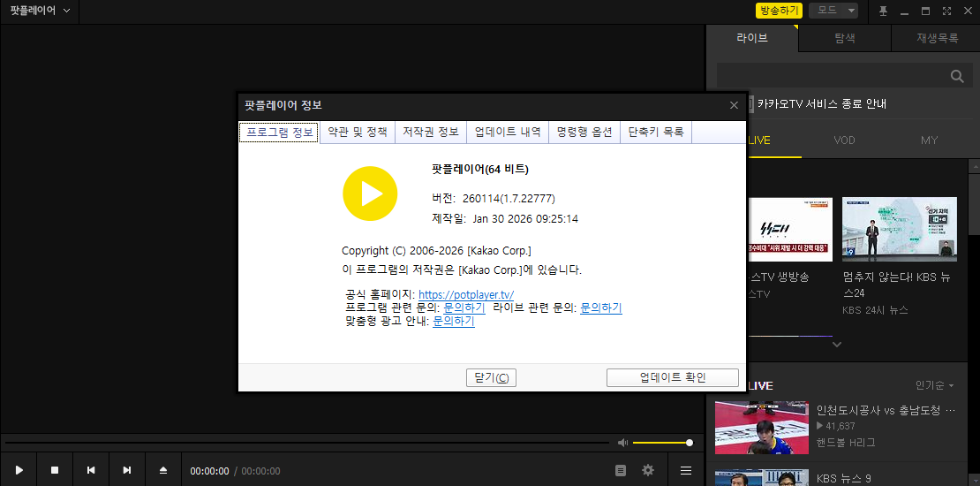Click the 방송하기 button
980x486 pixels.
click(x=778, y=11)
